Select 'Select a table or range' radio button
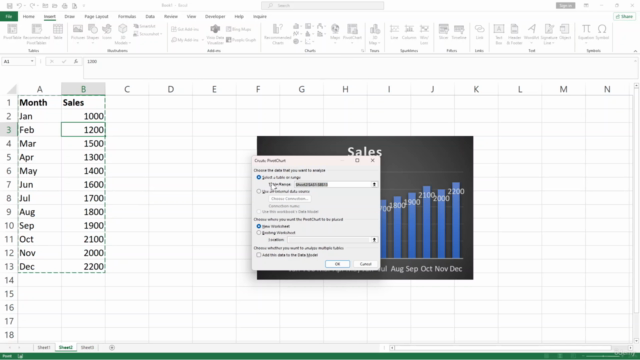This screenshot has height=360, width=640. point(259,177)
